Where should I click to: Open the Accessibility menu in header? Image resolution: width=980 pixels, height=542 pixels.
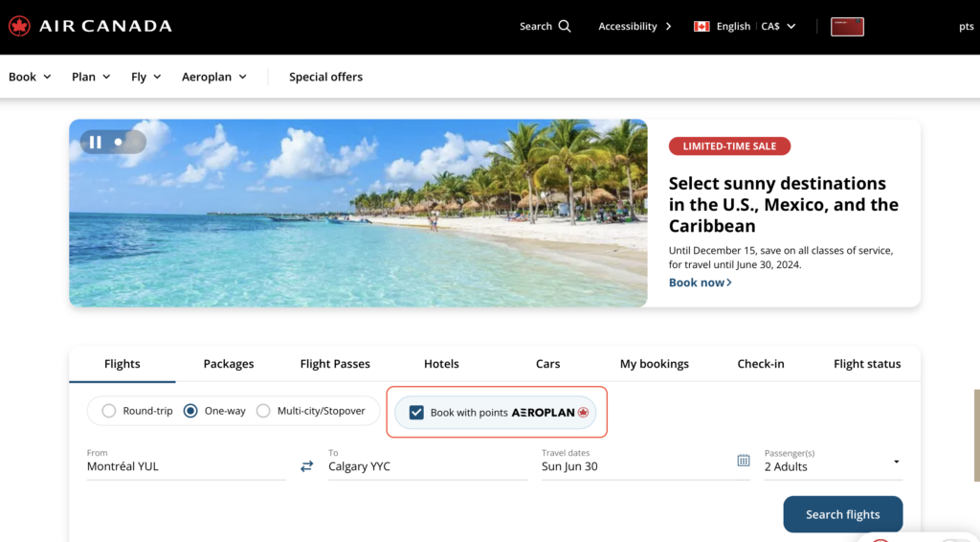635,26
